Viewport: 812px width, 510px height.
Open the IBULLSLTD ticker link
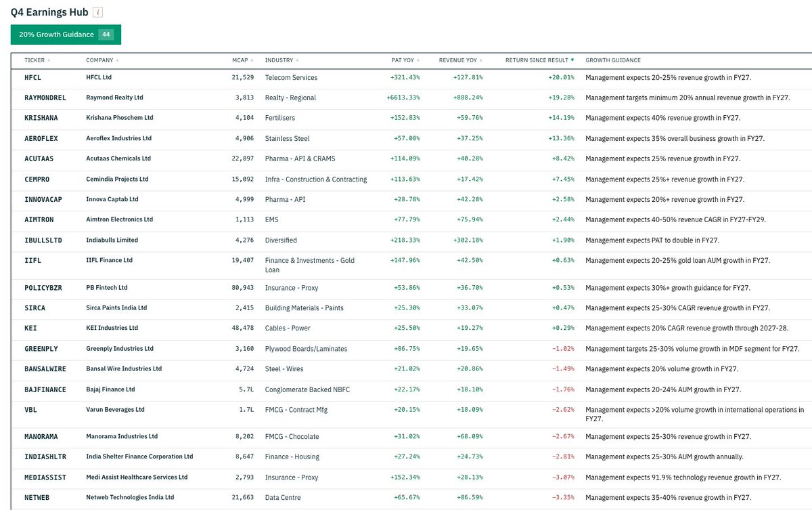click(x=43, y=240)
